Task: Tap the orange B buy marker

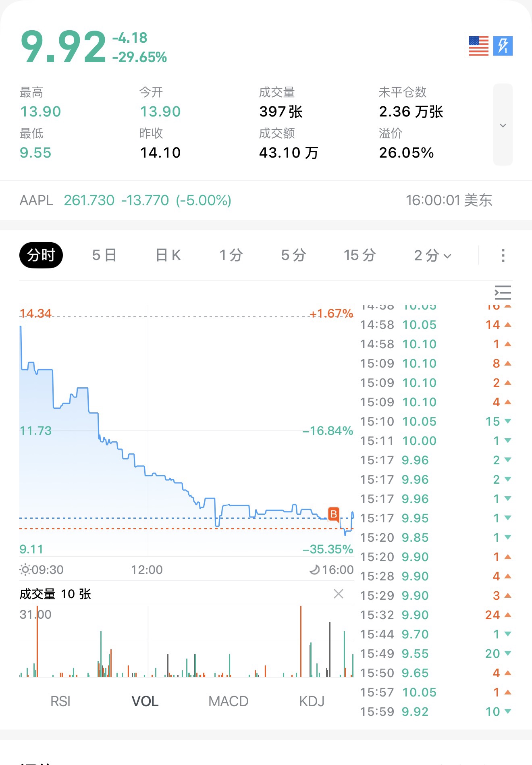Action: (333, 514)
